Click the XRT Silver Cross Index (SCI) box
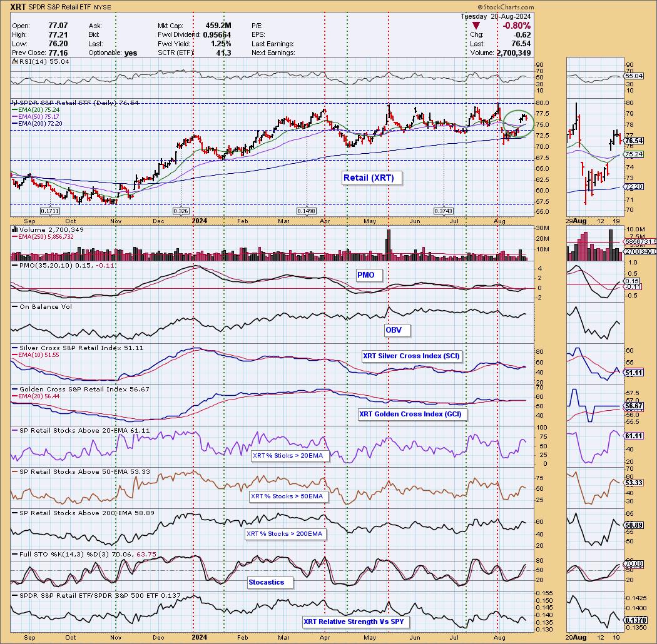Viewport: 657px width, 644px height. point(412,356)
